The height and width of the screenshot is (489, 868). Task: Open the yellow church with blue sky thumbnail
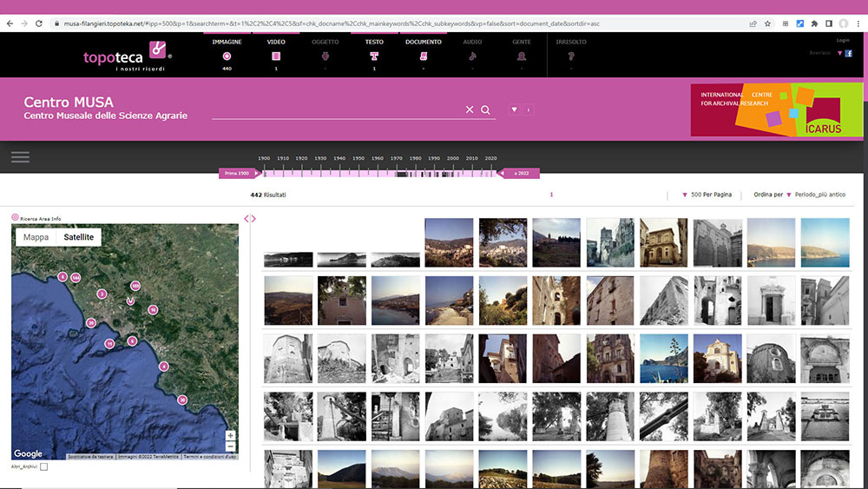718,359
